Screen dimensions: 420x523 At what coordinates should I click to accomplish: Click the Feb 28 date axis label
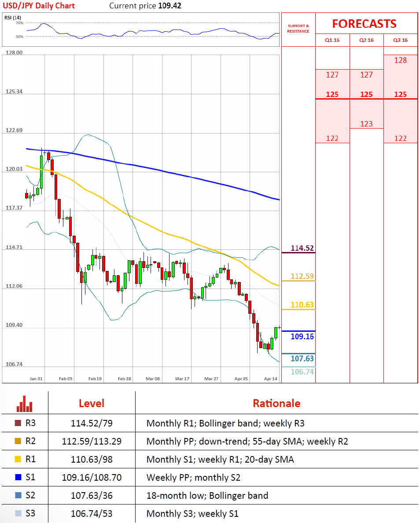(x=124, y=378)
